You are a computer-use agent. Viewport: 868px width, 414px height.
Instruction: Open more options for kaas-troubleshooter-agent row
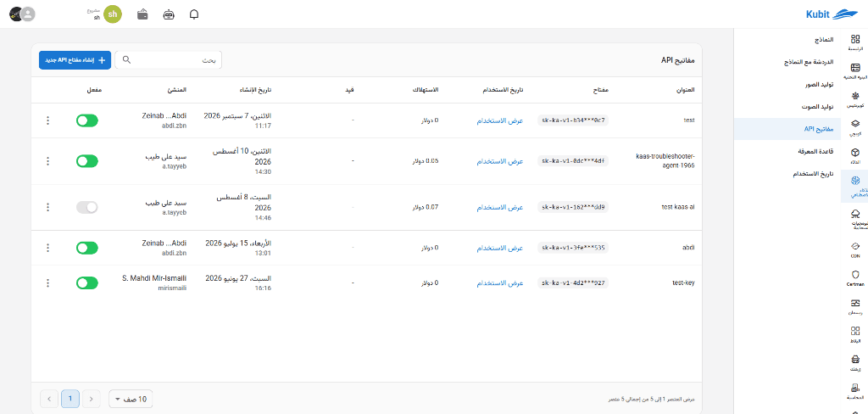47,161
